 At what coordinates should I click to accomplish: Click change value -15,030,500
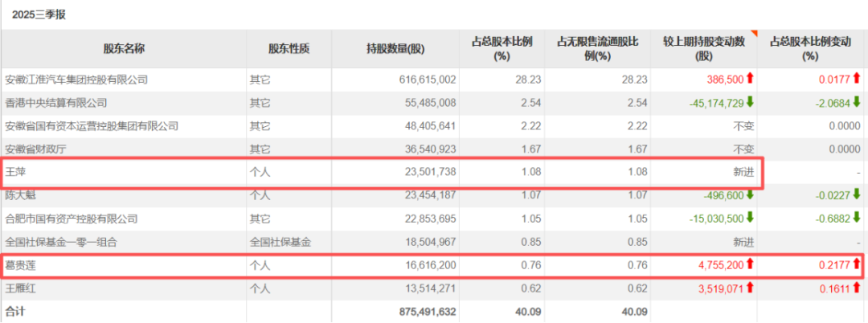point(716,219)
